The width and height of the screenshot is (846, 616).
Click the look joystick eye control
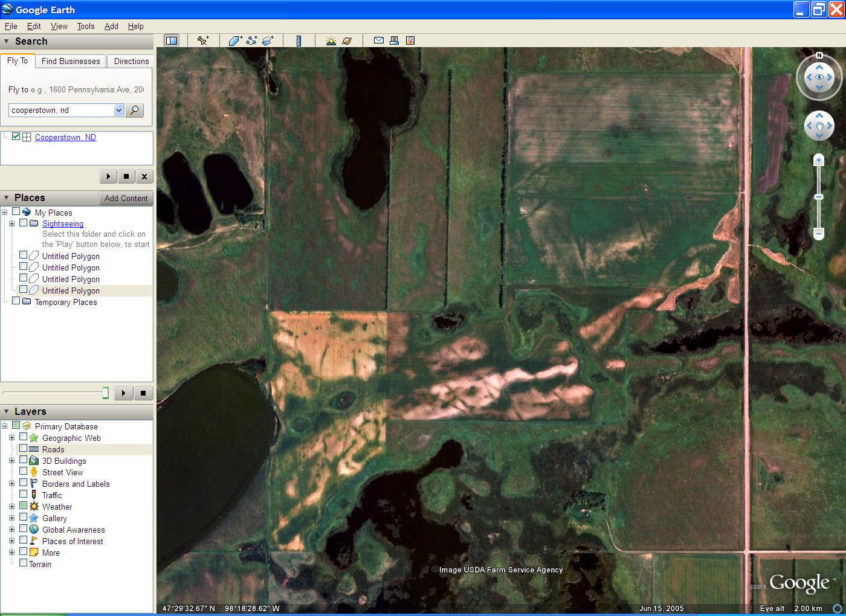click(819, 77)
